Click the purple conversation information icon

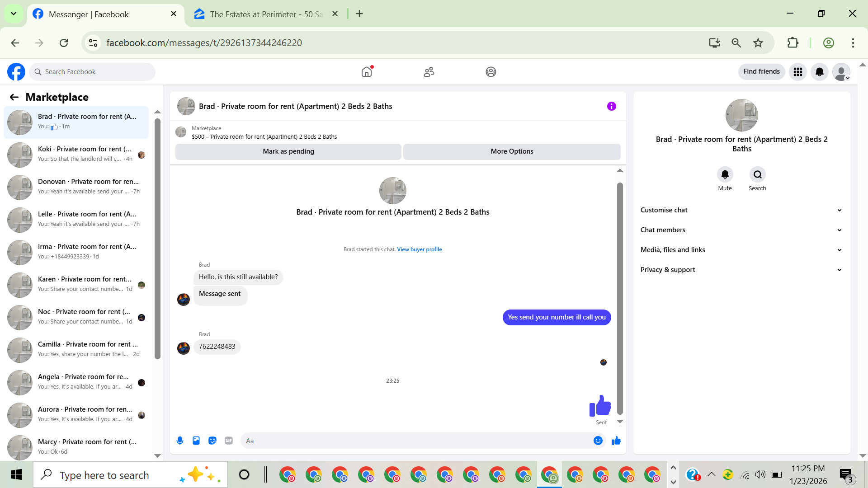click(611, 106)
